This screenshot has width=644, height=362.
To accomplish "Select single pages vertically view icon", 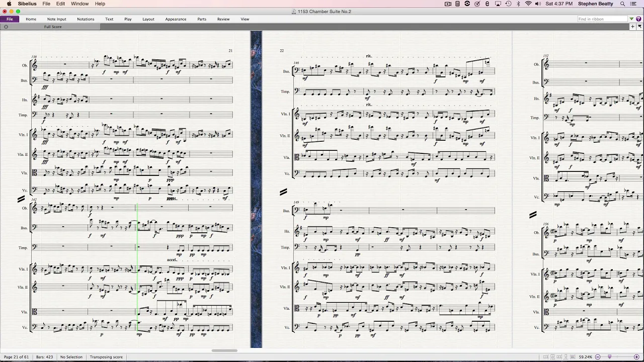I will [x=566, y=357].
